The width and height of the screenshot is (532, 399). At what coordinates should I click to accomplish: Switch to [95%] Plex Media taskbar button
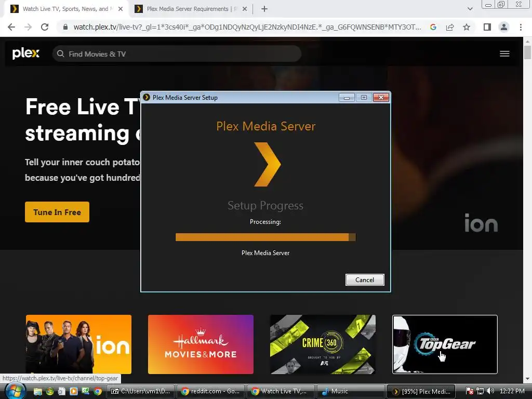point(421,391)
